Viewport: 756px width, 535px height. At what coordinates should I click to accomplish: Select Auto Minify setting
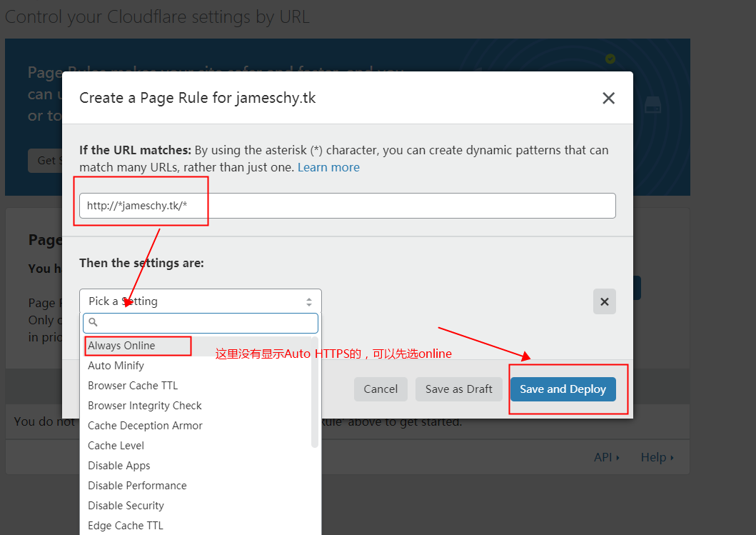coord(196,366)
